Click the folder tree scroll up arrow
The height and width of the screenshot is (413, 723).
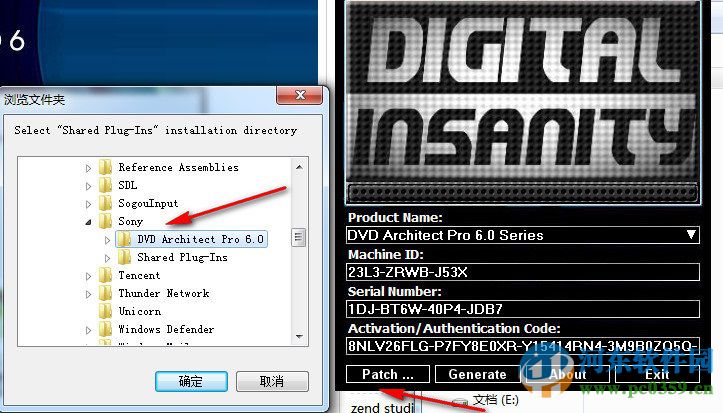(299, 167)
